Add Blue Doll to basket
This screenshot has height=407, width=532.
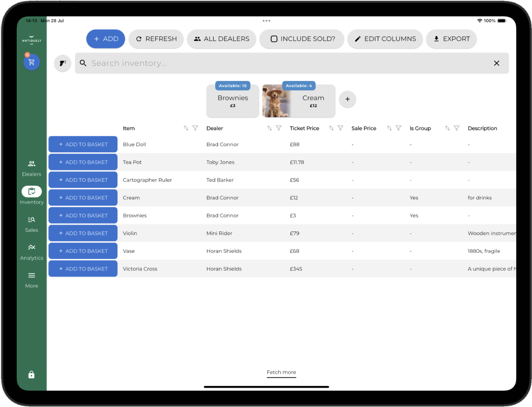83,144
